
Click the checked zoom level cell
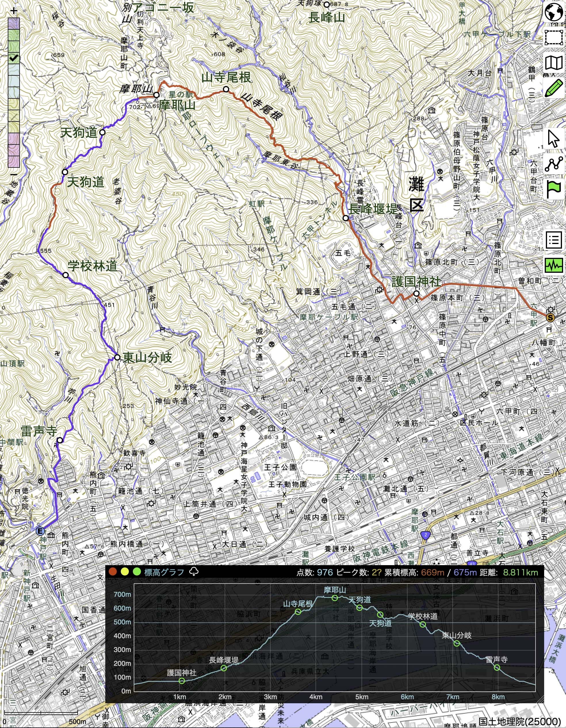pos(14,58)
